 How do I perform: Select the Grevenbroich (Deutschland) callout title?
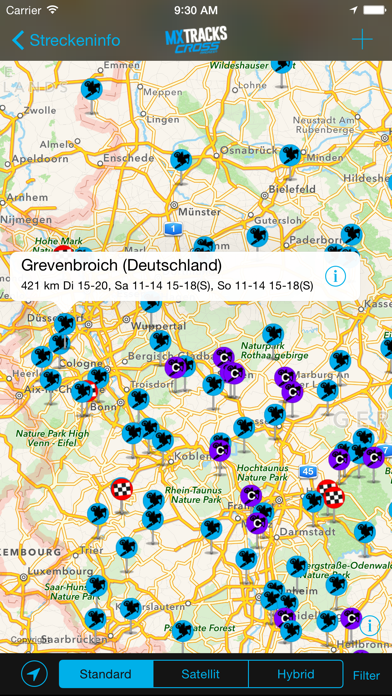coord(121,265)
